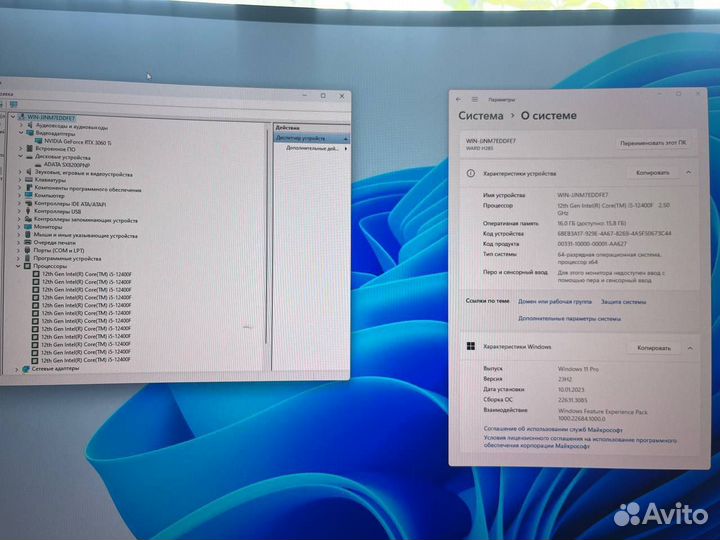Expand Звуковые, игровые и видеоустройства node

pyautogui.click(x=20, y=172)
